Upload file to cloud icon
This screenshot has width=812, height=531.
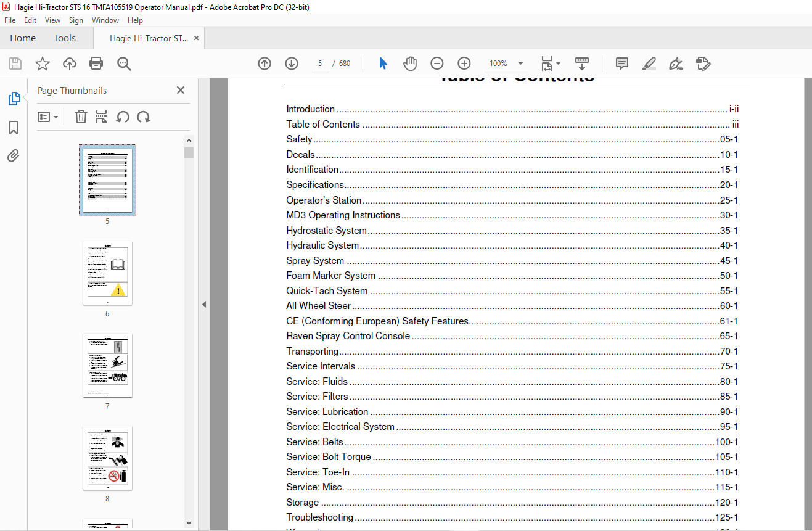click(x=70, y=64)
